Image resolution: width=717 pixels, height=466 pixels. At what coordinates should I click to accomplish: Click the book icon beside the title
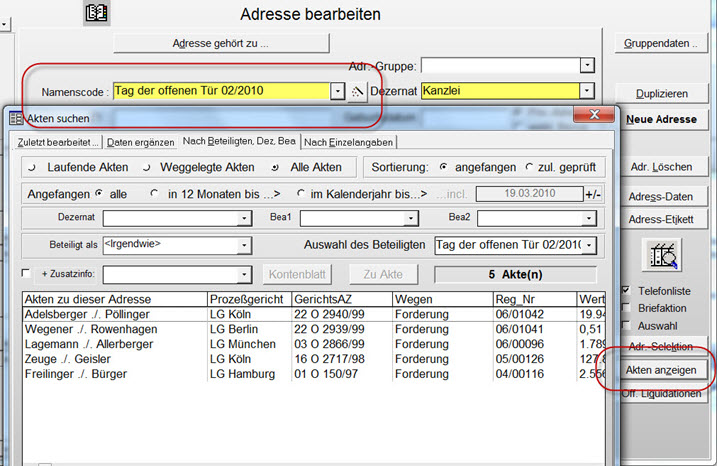(x=97, y=14)
